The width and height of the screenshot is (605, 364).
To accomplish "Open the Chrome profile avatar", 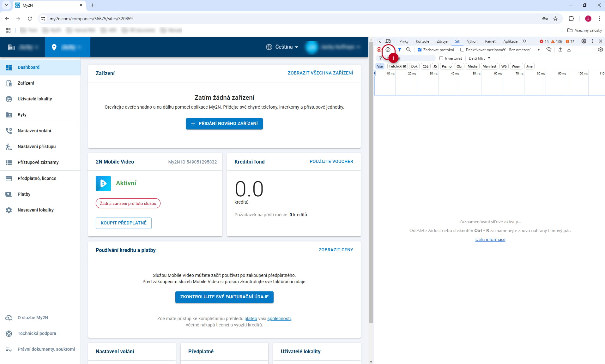I will tap(588, 19).
